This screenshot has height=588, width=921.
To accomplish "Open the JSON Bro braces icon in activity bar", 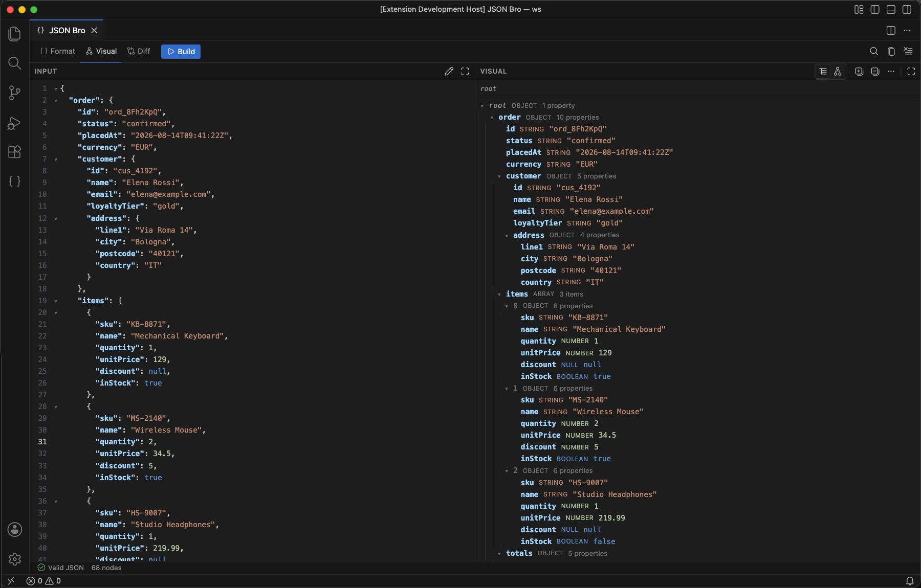I will 15,181.
